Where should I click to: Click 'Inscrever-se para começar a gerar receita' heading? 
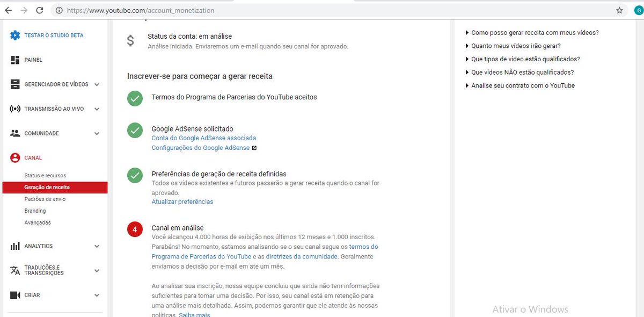[200, 76]
